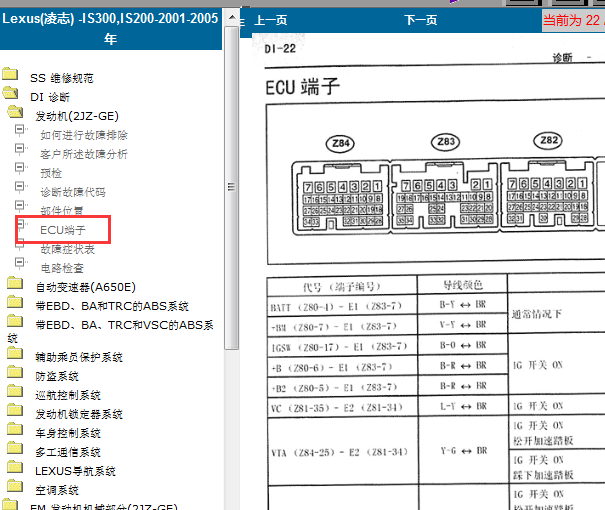This screenshot has width=605, height=510.
Task: Click page icon beside 部件位置
Action: [x=20, y=205]
